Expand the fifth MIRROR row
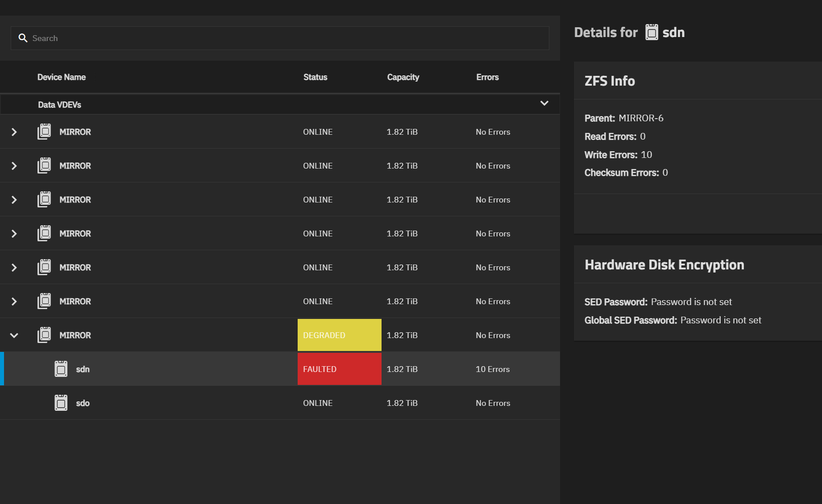 (x=14, y=268)
